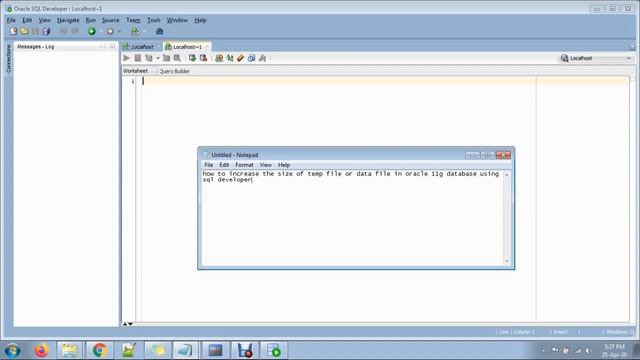
Task: Click the volume icon in system tray
Action: [x=588, y=350]
